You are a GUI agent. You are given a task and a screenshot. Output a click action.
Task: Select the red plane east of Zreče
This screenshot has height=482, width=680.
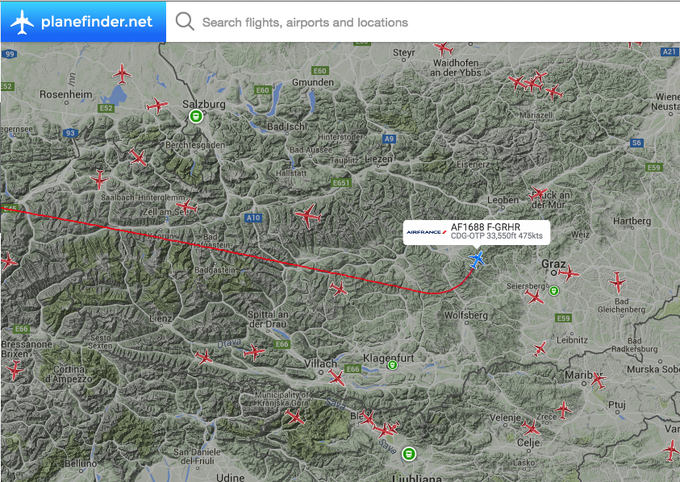point(563,410)
